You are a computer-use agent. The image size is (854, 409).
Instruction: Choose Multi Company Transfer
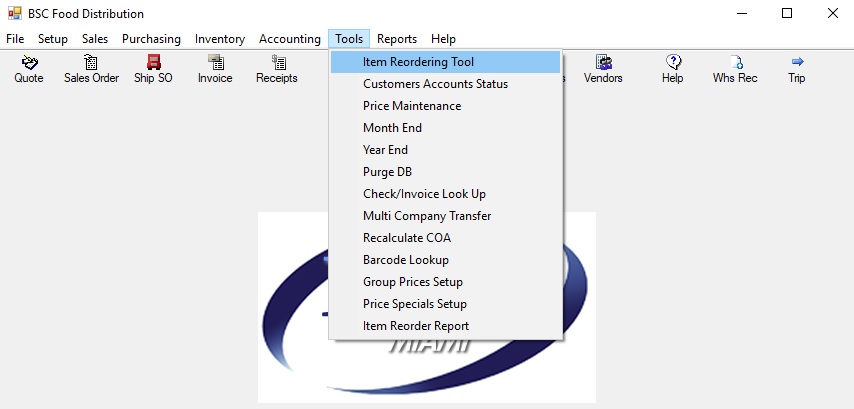tap(446, 216)
